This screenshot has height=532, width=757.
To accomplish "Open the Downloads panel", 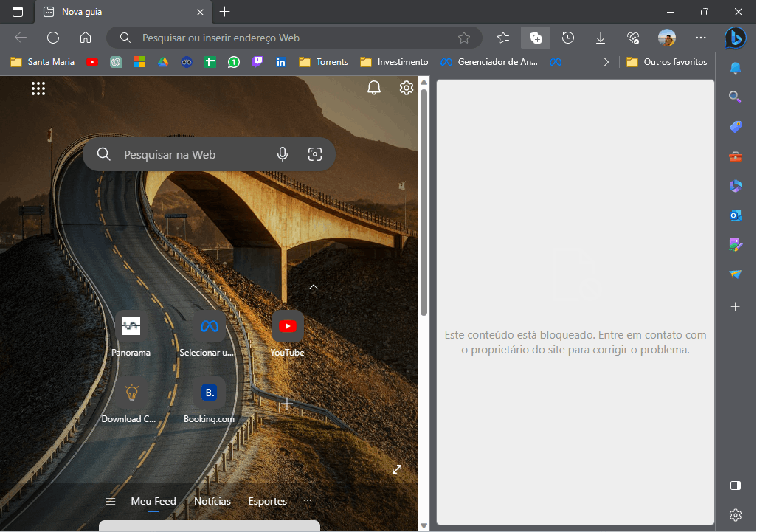I will (601, 38).
